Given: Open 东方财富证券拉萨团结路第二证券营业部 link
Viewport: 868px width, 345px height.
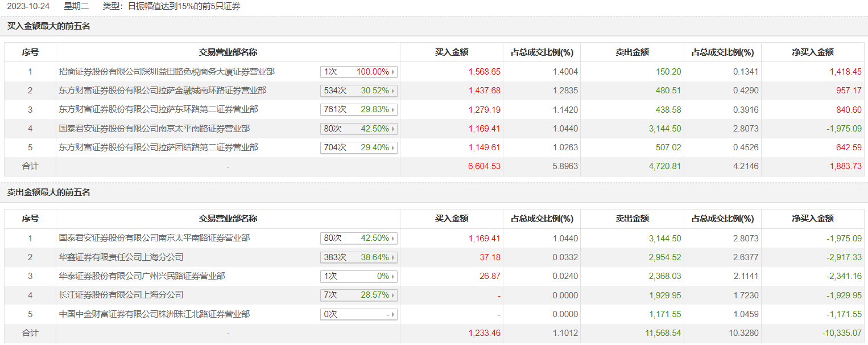Looking at the screenshot, I should pyautogui.click(x=158, y=147).
